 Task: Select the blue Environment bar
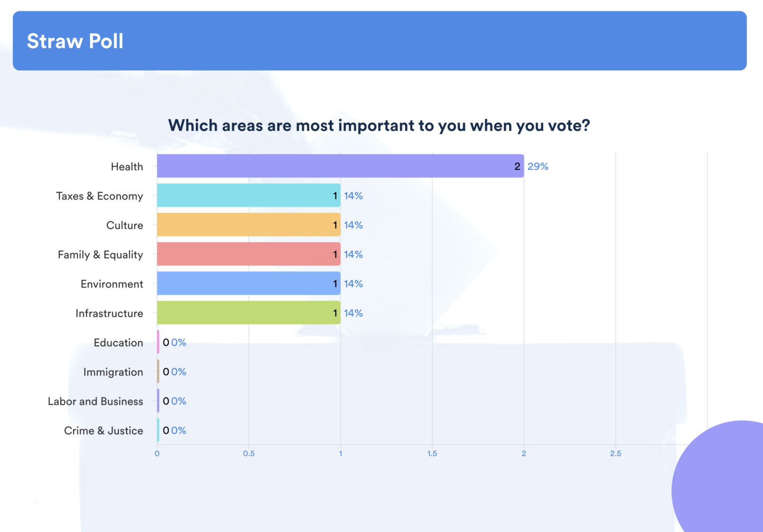click(248, 283)
